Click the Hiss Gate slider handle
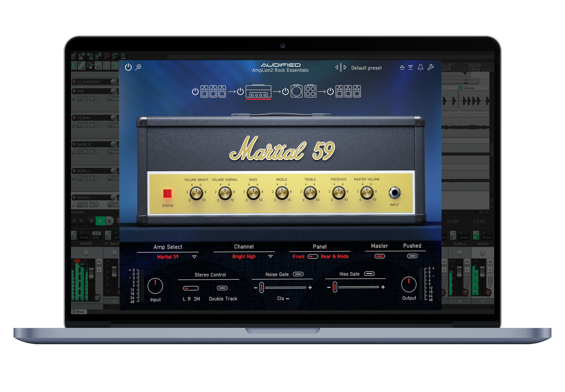 [335, 287]
